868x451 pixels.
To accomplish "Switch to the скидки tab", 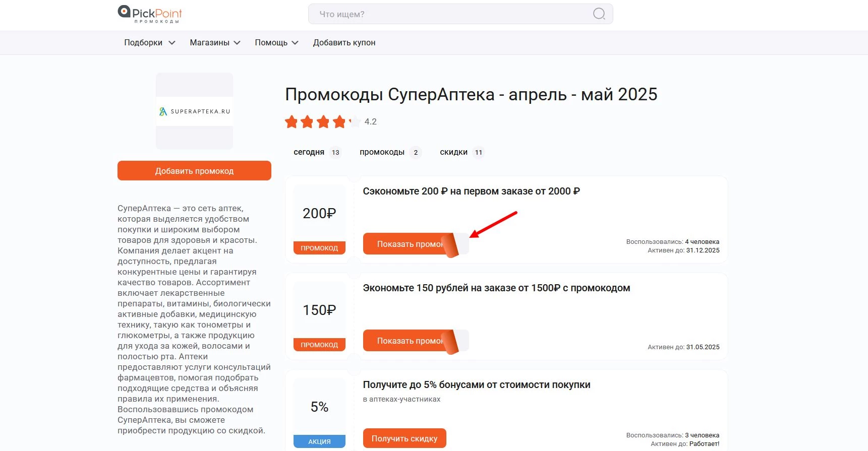I will 461,152.
